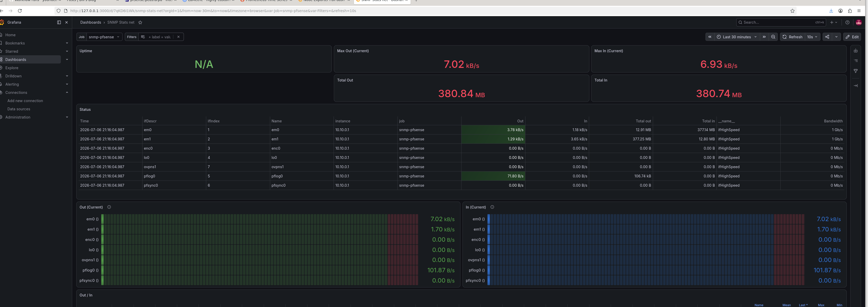Expand the Bookmarks section chevron

67,43
